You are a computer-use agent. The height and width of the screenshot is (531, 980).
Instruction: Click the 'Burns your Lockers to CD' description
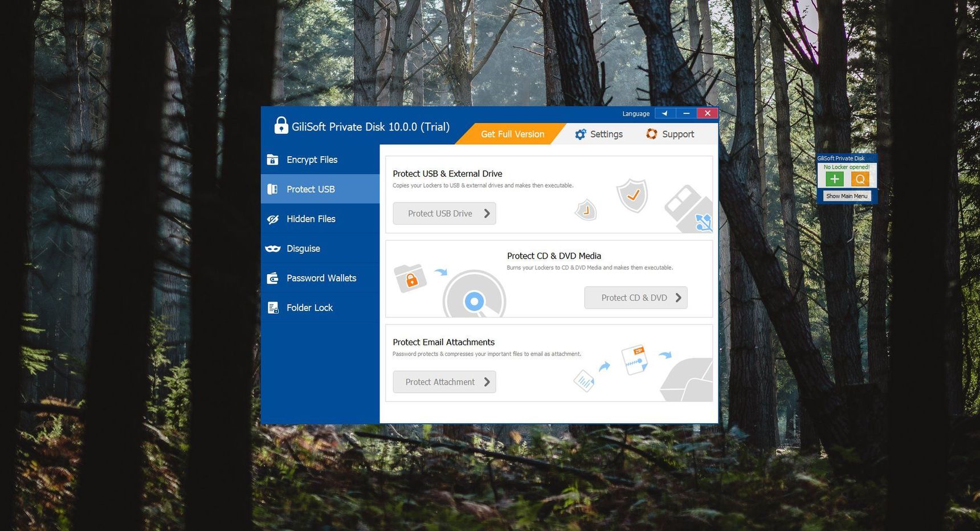coord(590,268)
